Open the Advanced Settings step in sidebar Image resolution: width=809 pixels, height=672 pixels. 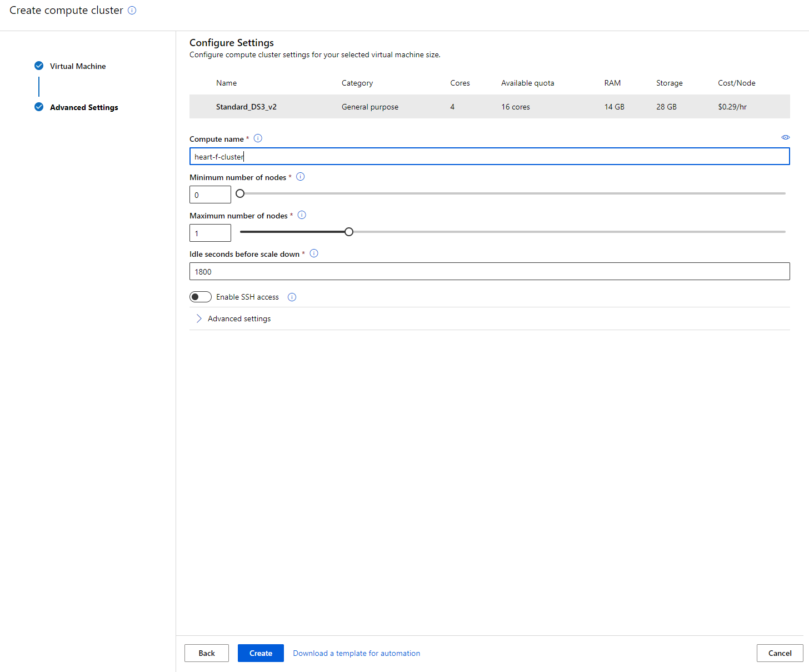[84, 107]
